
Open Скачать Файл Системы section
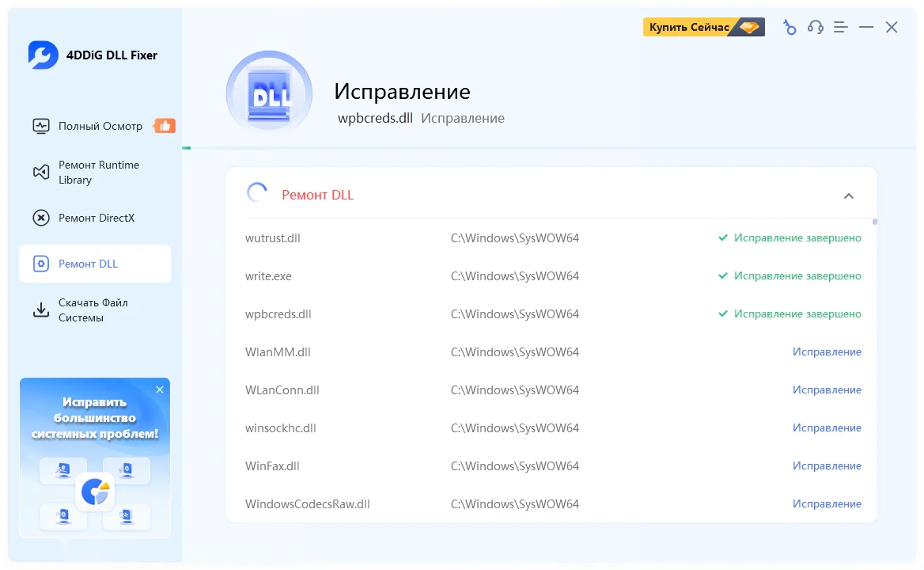click(x=95, y=310)
